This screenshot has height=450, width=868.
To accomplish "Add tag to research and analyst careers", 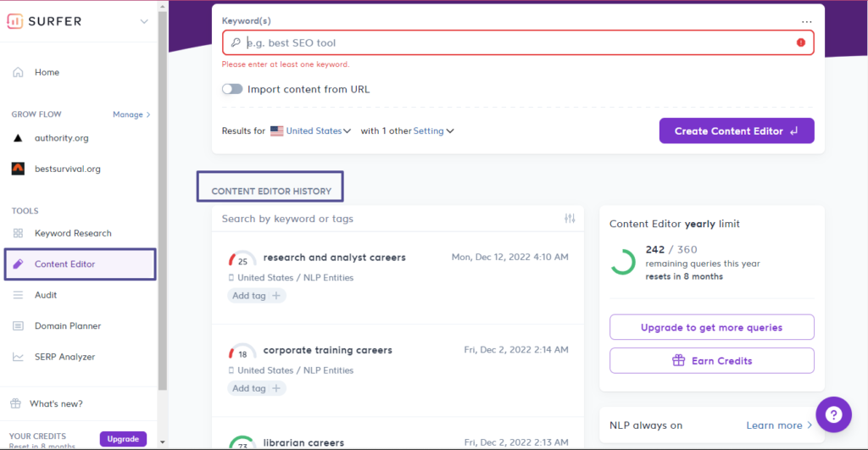I will (x=256, y=296).
